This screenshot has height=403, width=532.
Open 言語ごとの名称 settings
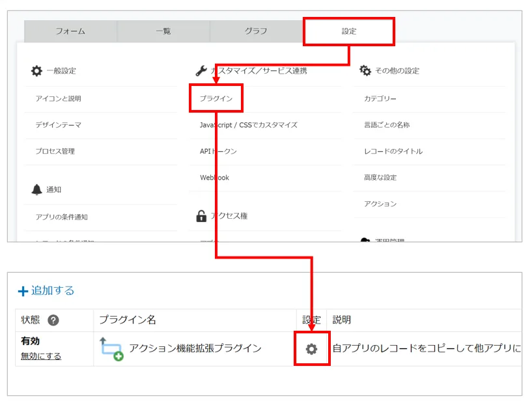coord(387,125)
